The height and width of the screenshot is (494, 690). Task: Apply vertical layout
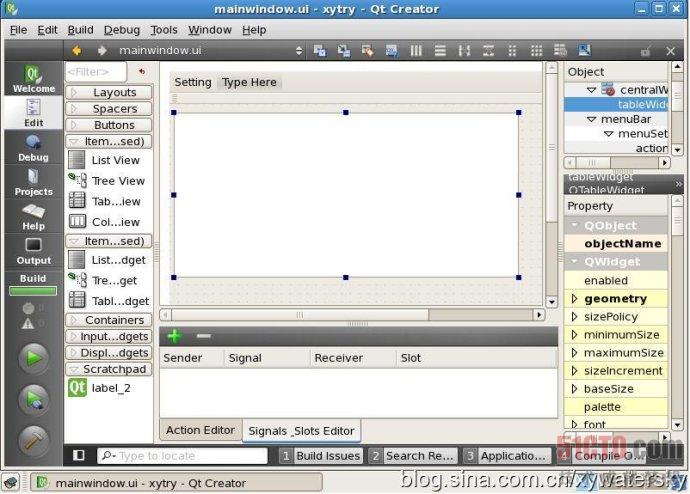pos(440,51)
